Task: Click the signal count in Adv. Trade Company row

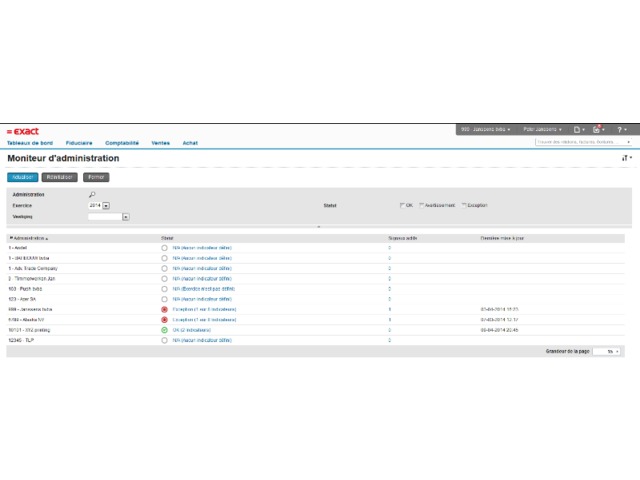Action: click(x=389, y=269)
